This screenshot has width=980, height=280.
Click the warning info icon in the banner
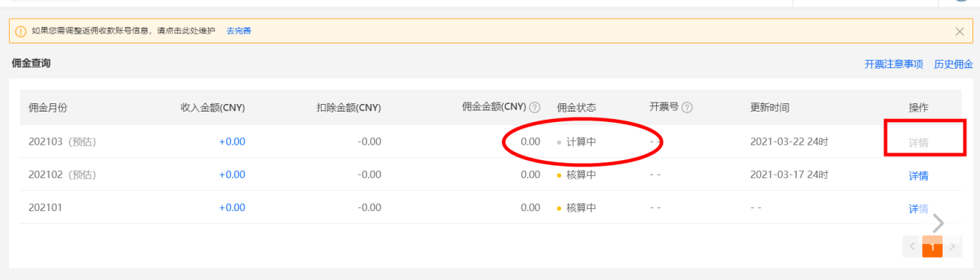click(x=21, y=31)
